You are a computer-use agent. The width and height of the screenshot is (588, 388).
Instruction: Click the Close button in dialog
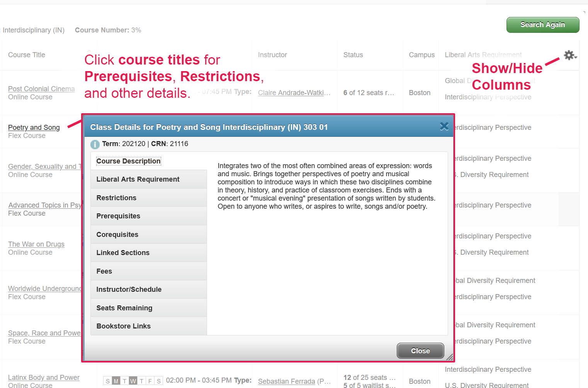pos(420,351)
